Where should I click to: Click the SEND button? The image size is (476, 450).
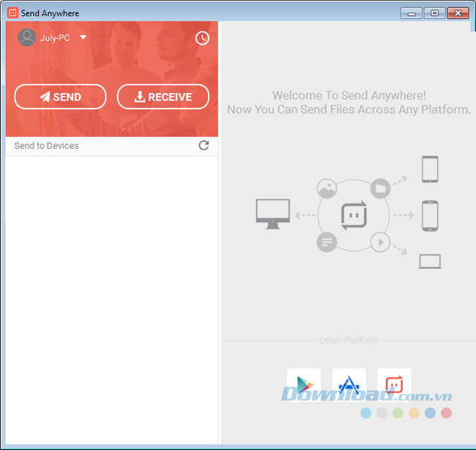pyautogui.click(x=60, y=97)
